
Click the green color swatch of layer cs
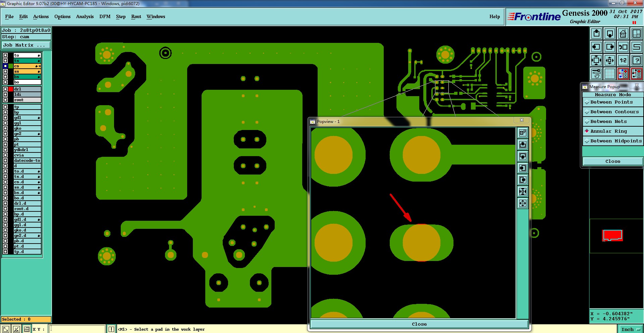(x=11, y=66)
